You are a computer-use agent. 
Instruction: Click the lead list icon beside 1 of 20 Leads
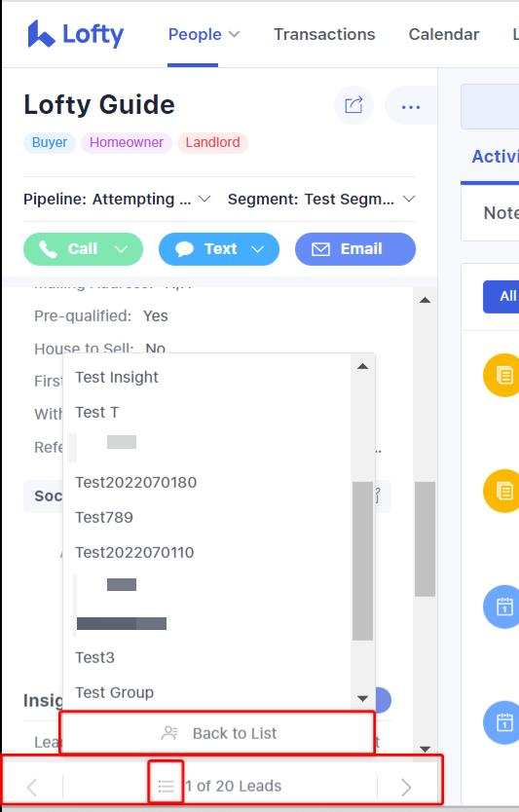(x=166, y=786)
